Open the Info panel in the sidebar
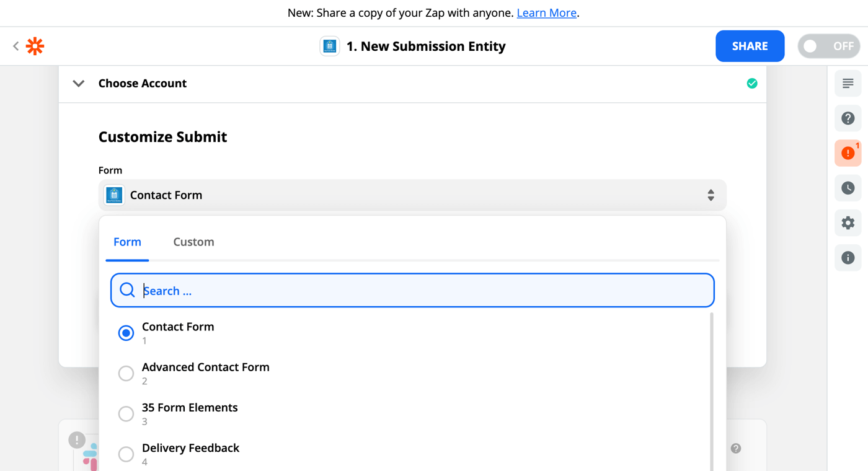 click(x=848, y=257)
